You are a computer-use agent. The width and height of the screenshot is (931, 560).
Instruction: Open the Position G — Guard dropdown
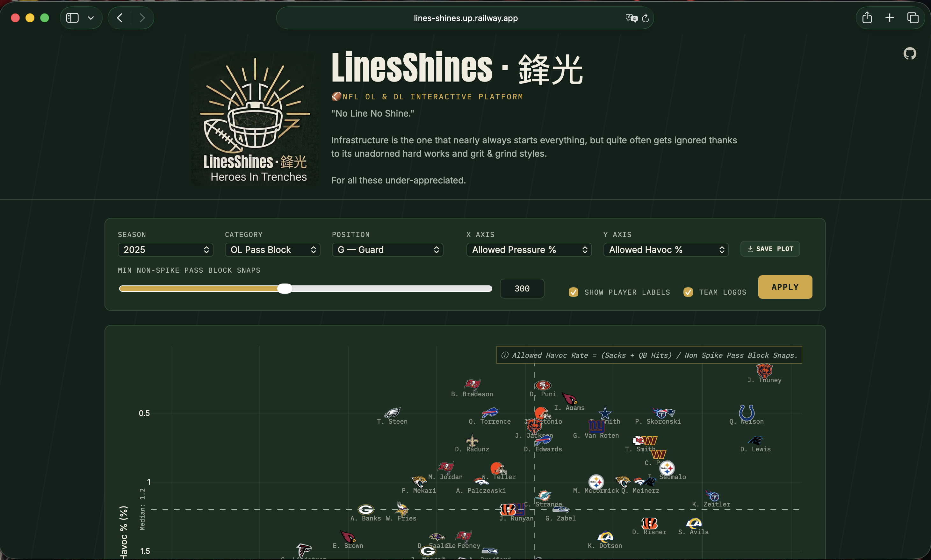(x=387, y=250)
